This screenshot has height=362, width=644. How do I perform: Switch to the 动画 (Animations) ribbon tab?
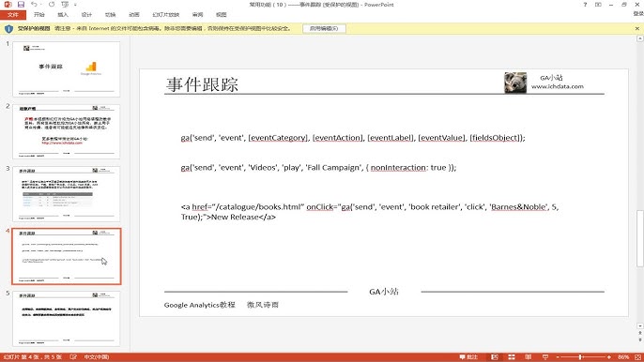coord(134,15)
